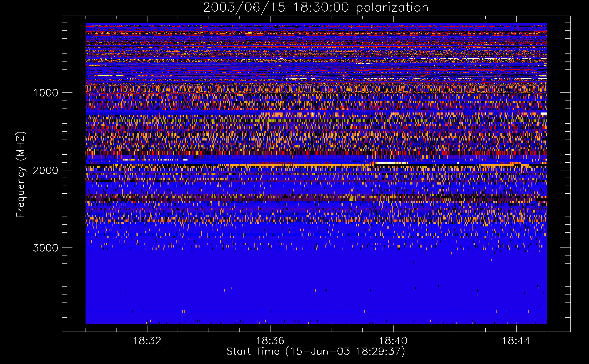Viewport: 589px width, 364px height.
Task: Click the 3000 frequency tick label
Action: [46, 248]
